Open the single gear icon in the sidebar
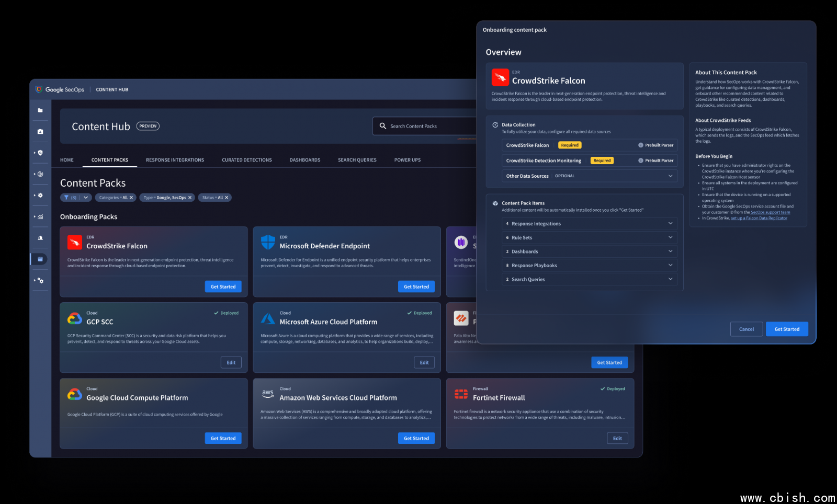 [x=40, y=195]
